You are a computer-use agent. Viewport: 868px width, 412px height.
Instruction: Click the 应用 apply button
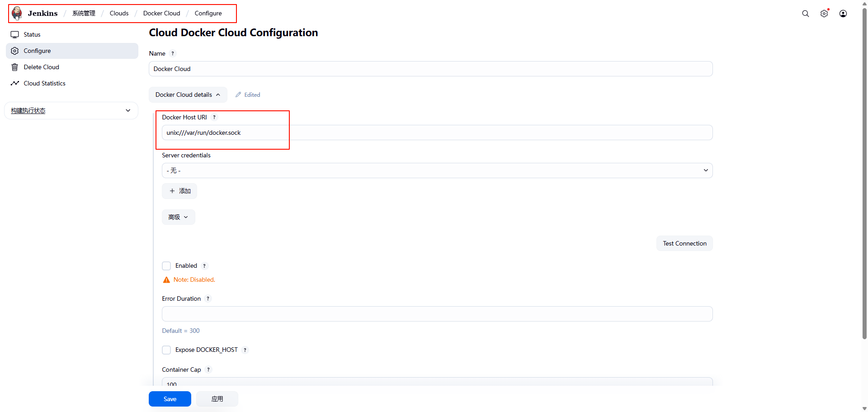coord(217,399)
